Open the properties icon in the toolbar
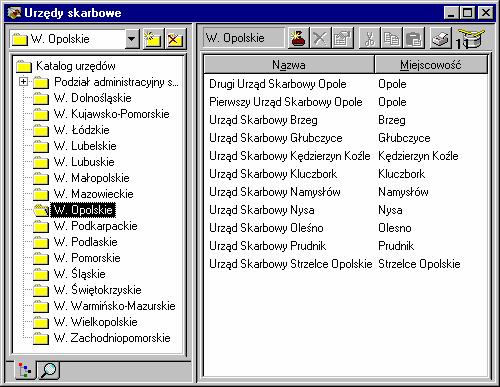The width and height of the screenshot is (500, 387). 342,38
